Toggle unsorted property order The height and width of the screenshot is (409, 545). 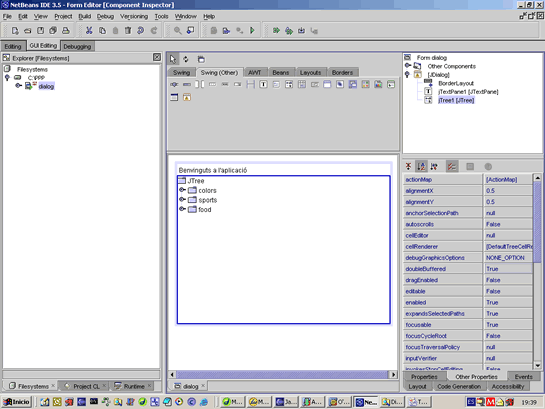click(408, 166)
